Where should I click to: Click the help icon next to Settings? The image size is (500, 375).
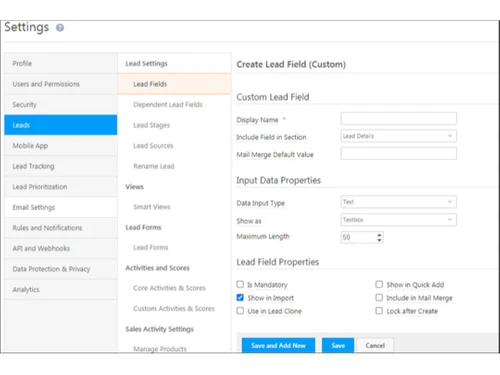click(60, 28)
